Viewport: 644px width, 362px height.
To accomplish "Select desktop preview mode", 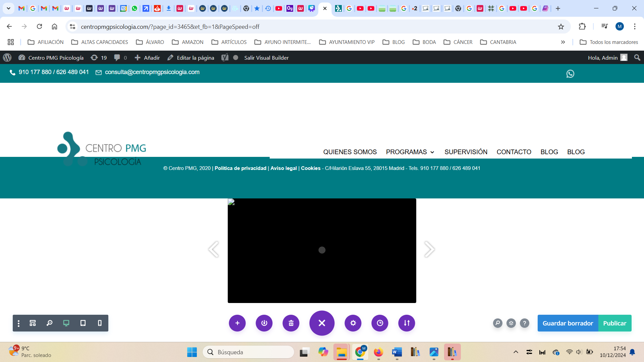I will (66, 323).
